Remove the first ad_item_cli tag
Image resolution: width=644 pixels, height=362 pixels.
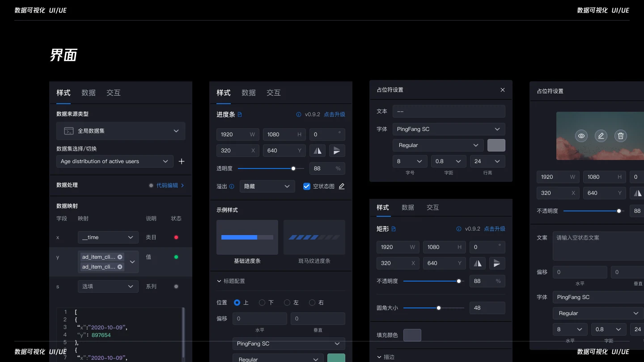click(x=120, y=257)
